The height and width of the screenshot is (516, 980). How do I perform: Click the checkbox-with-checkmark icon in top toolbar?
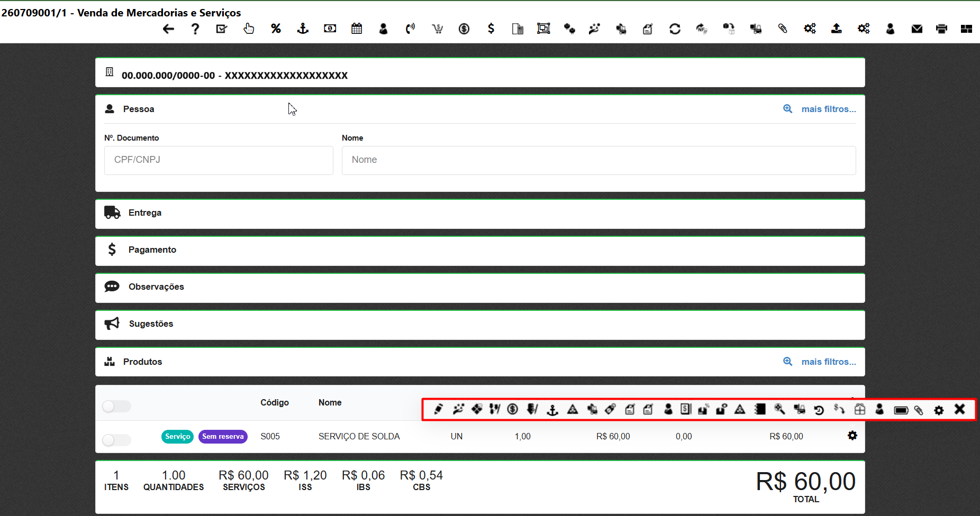coord(222,29)
